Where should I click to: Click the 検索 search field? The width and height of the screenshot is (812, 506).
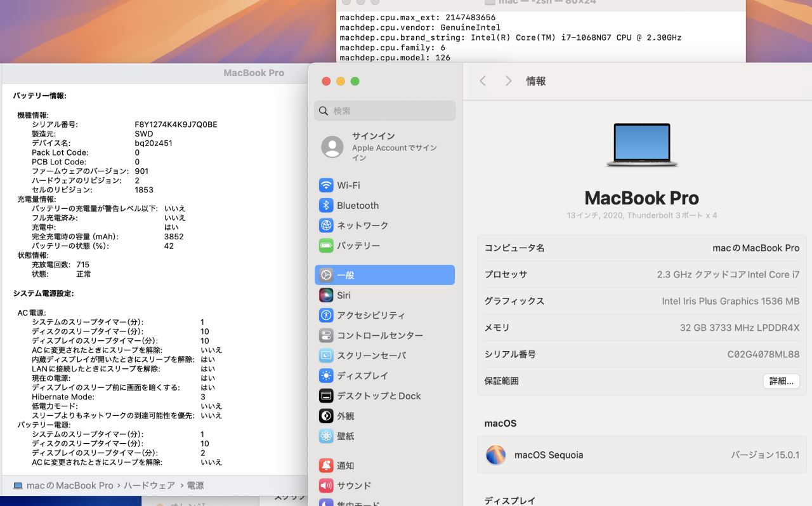[384, 110]
